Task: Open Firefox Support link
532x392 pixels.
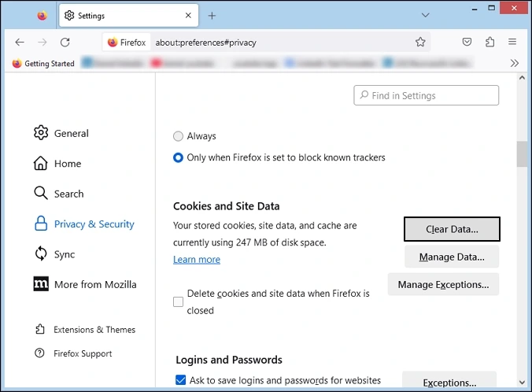Action: coord(73,353)
